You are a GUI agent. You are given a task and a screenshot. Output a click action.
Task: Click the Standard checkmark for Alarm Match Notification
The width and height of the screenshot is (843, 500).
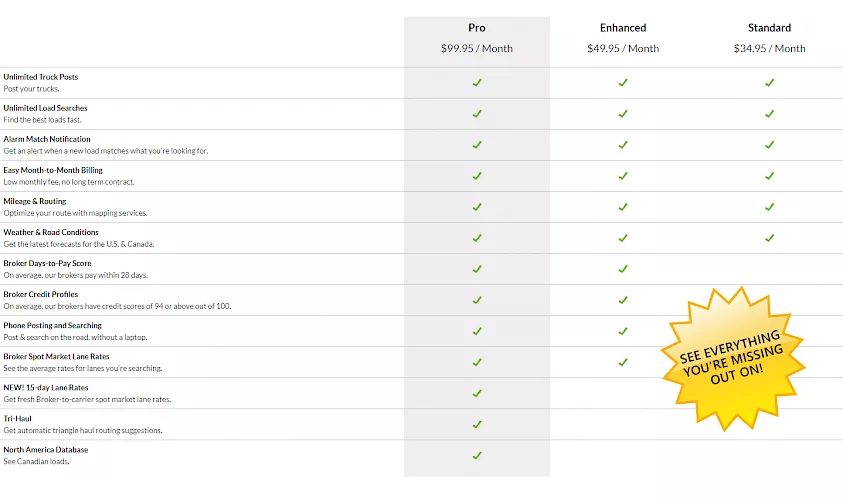click(769, 145)
